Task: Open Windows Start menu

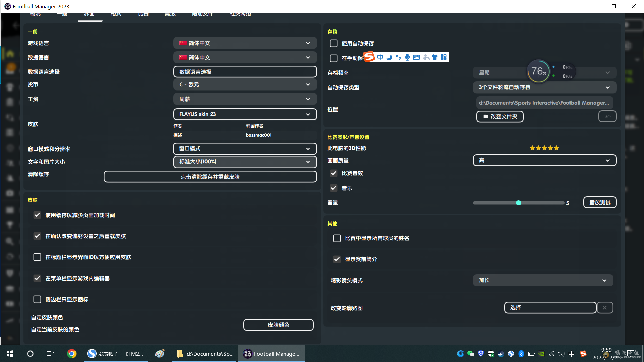Action: 10,354
